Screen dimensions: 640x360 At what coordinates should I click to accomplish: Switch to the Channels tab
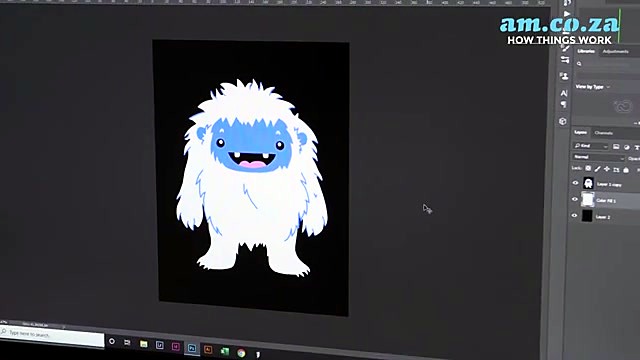[x=604, y=133]
